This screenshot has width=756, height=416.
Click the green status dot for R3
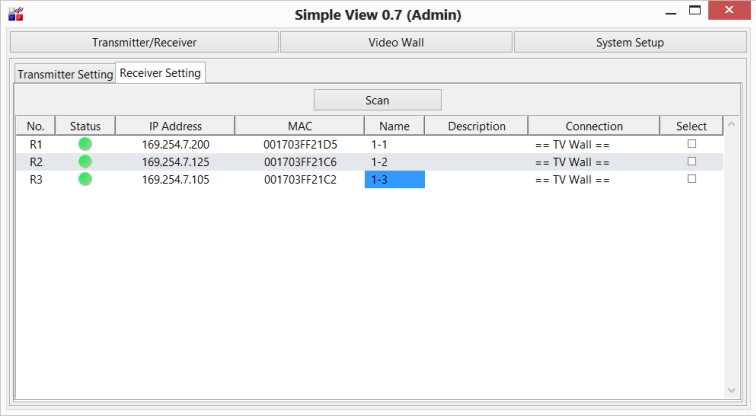pos(85,179)
